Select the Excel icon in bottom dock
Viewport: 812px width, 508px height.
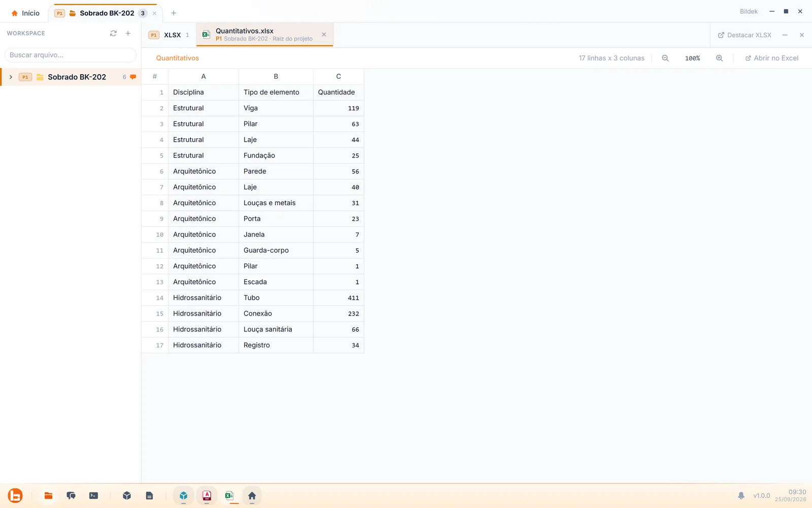(229, 496)
